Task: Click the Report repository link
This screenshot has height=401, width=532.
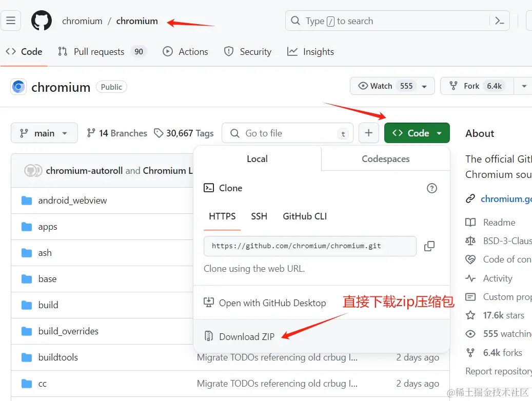Action: tap(499, 371)
